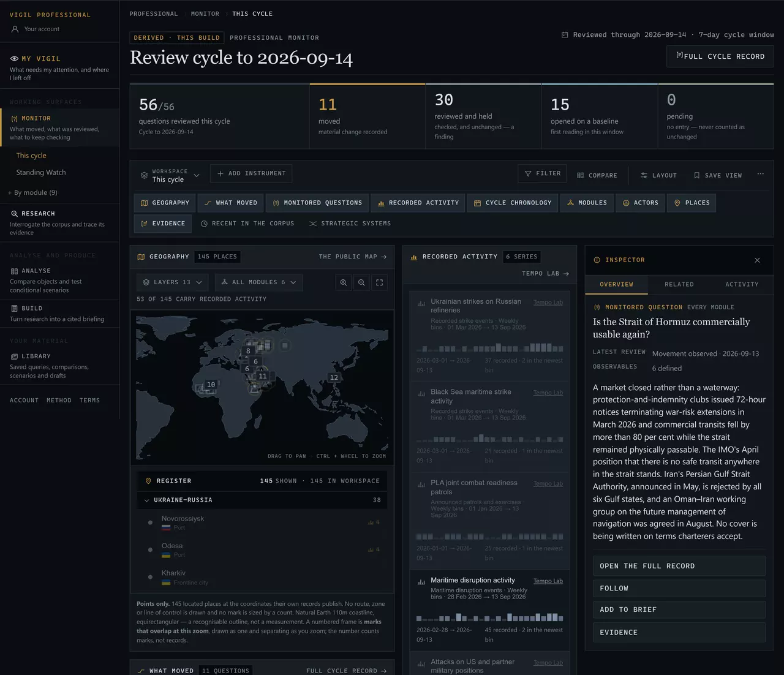Image resolution: width=784 pixels, height=675 pixels.
Task: Toggle the Places instrument chip
Action: pos(692,203)
